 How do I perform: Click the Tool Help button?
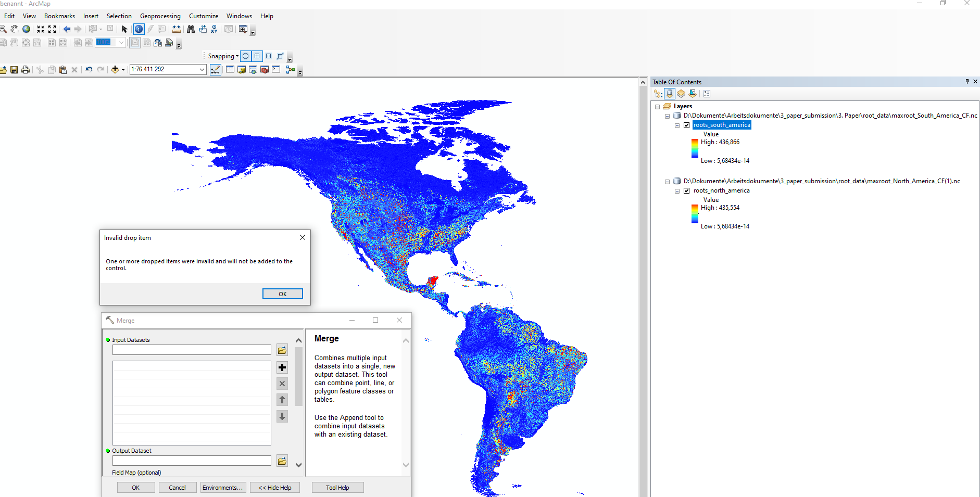337,488
